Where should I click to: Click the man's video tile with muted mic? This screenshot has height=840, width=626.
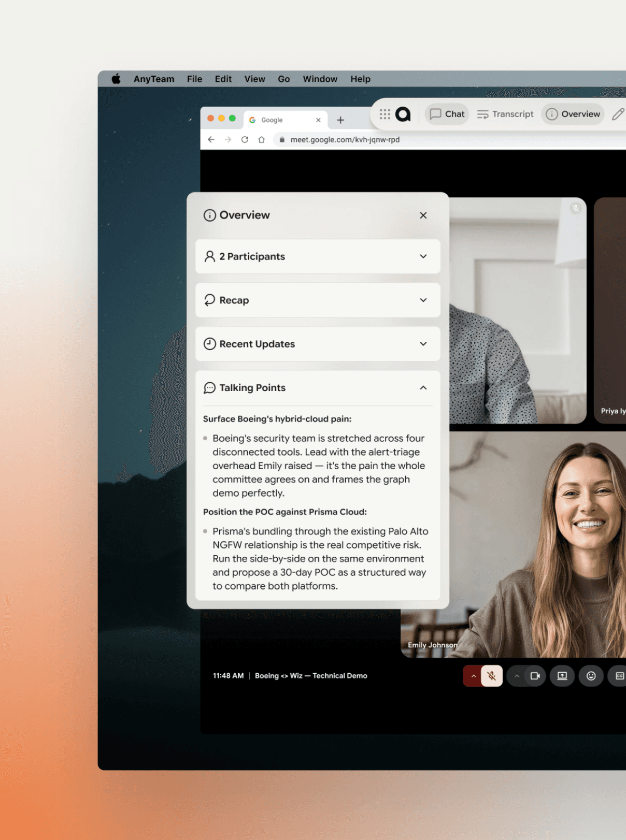pyautogui.click(x=517, y=311)
